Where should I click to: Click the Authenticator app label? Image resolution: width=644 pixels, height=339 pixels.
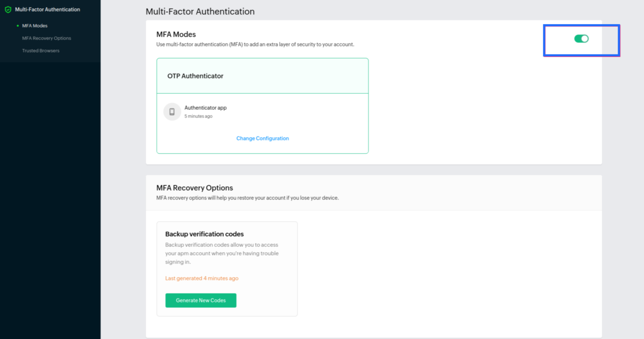click(206, 108)
